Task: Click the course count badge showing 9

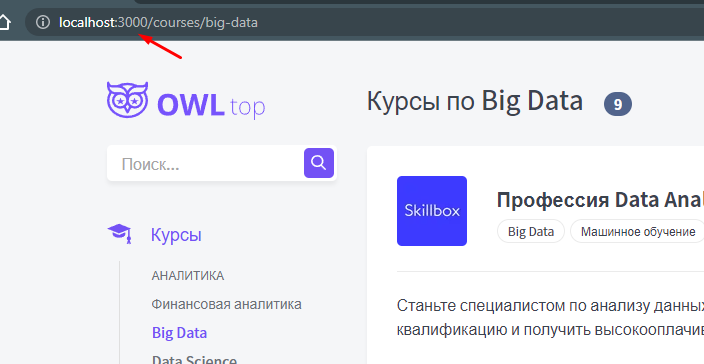Action: [618, 104]
